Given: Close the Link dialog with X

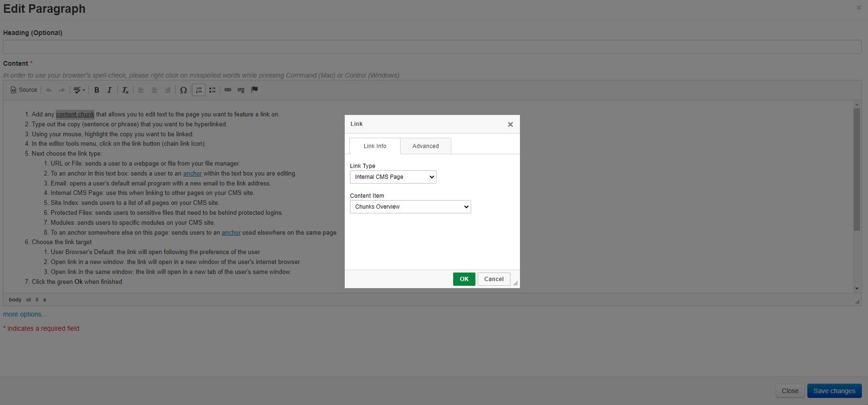Looking at the screenshot, I should [510, 124].
